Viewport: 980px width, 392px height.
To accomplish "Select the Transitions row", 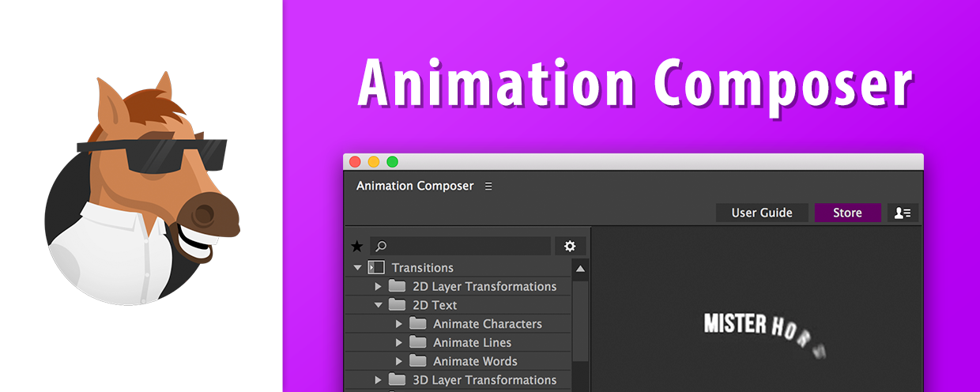I will (458, 268).
